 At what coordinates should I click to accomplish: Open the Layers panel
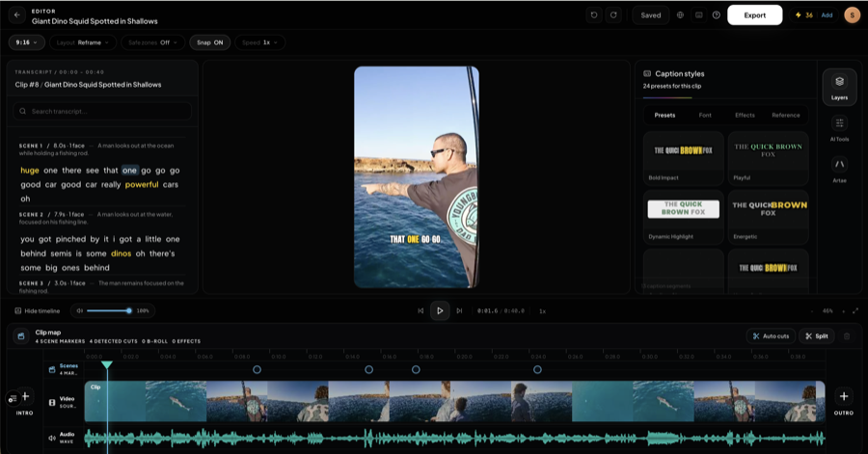[x=839, y=87]
